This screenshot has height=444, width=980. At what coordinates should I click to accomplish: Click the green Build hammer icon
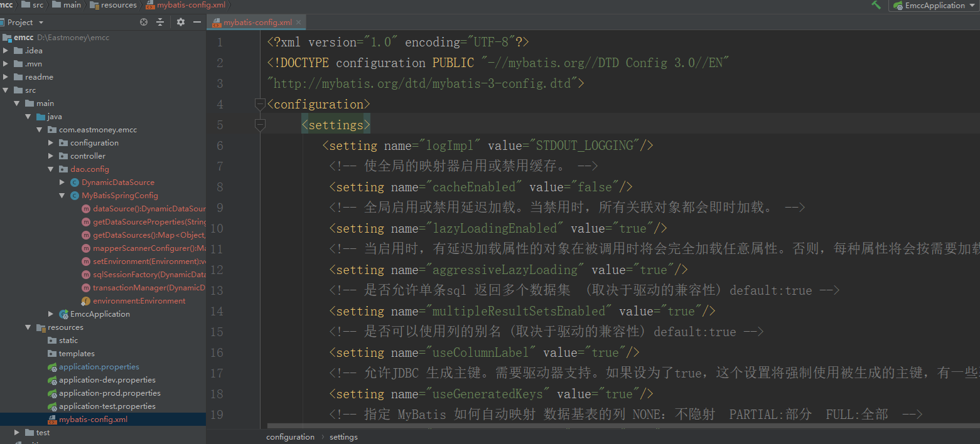(x=876, y=5)
